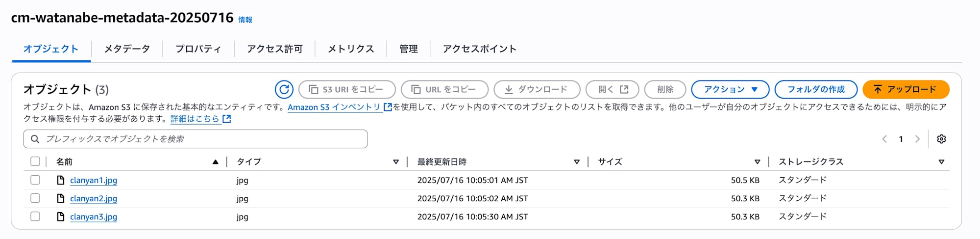Click page number 1 in pagination
Image resolution: width=980 pixels, height=239 pixels.
pos(901,139)
